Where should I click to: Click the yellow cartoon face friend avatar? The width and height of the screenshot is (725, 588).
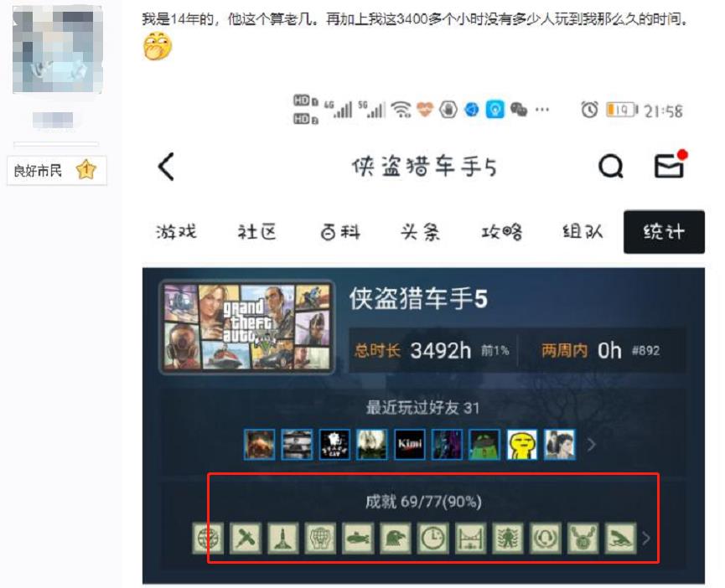point(522,444)
